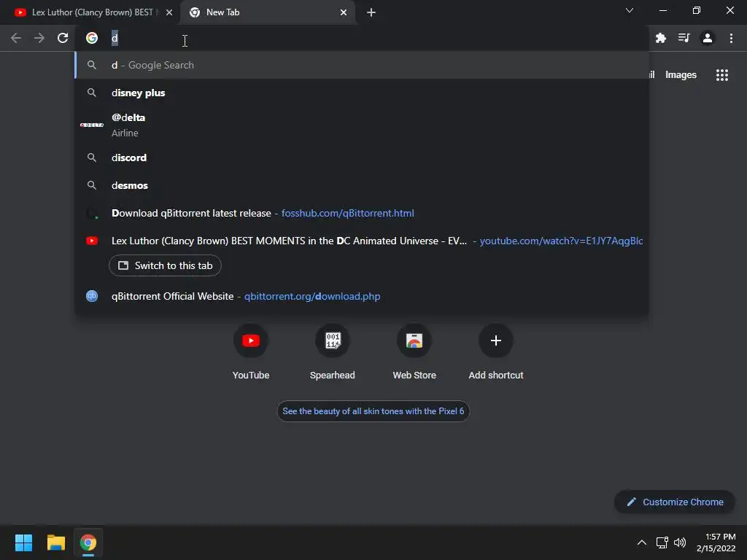Image resolution: width=747 pixels, height=560 pixels.
Task: Open Chrome three-dot menu
Action: [x=731, y=38]
